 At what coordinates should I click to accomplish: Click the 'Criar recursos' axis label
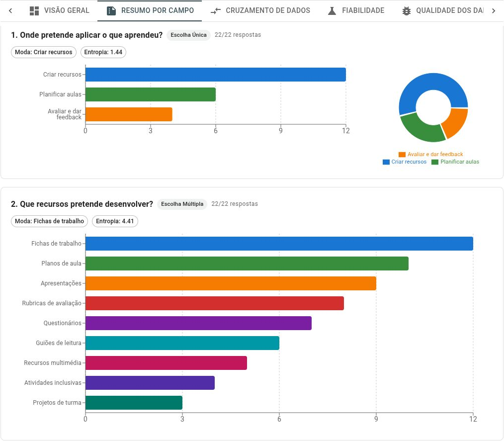pyautogui.click(x=62, y=75)
